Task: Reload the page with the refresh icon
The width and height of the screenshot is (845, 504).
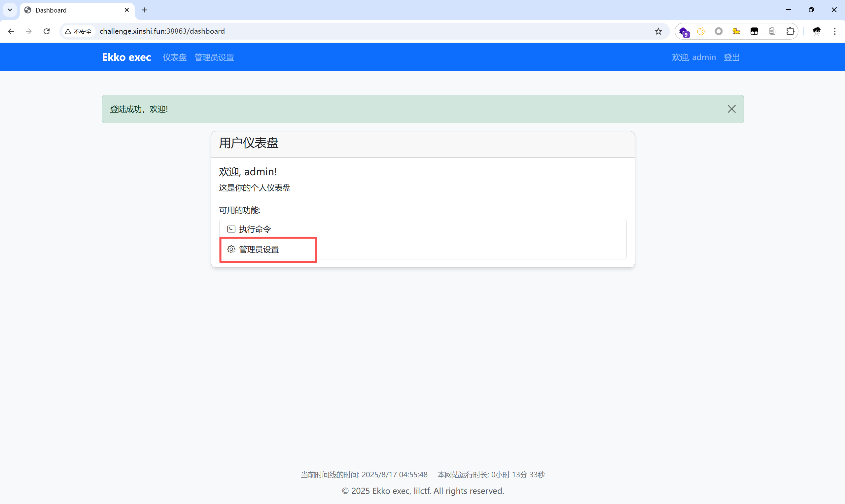Action: coord(47,31)
